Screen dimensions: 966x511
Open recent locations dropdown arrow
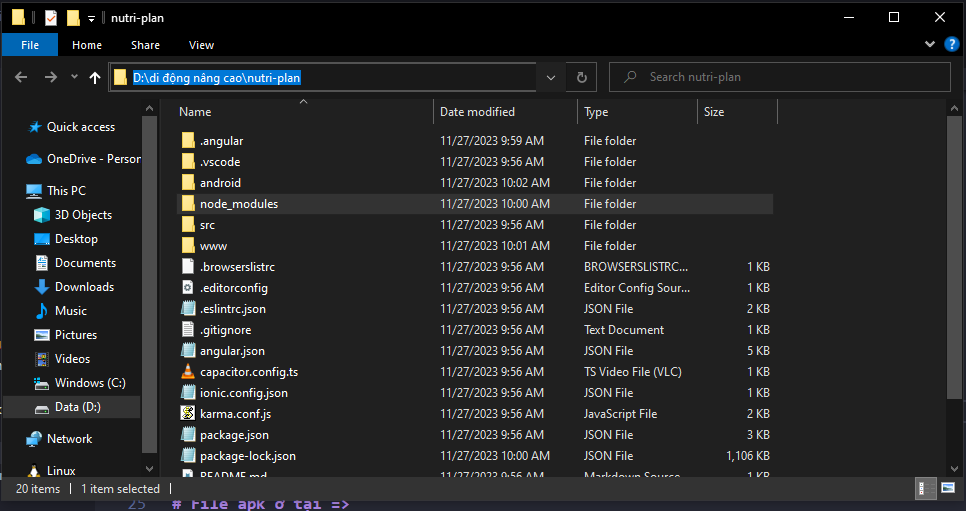pos(75,77)
